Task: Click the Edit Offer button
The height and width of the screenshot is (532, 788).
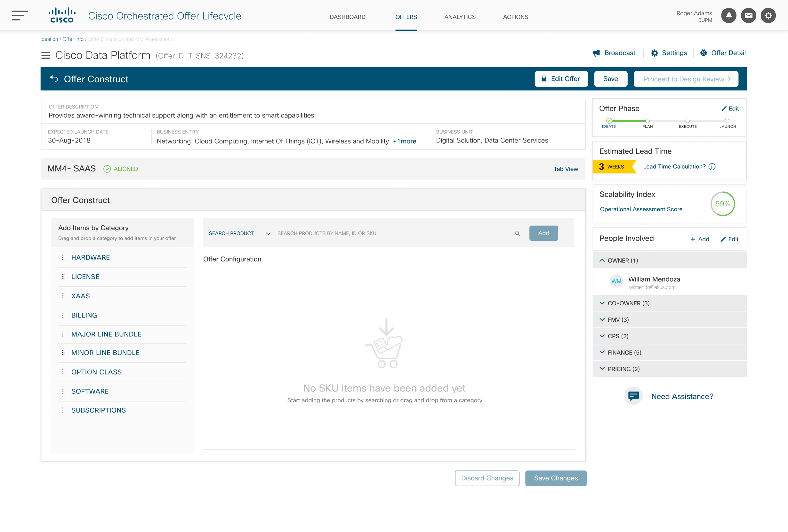Action: click(561, 79)
